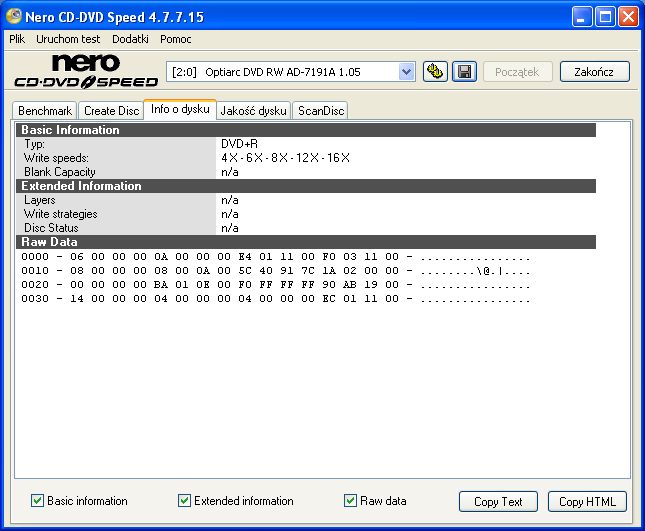Maximize the Nero CD-DVD Speed window
645x531 pixels.
[605, 17]
